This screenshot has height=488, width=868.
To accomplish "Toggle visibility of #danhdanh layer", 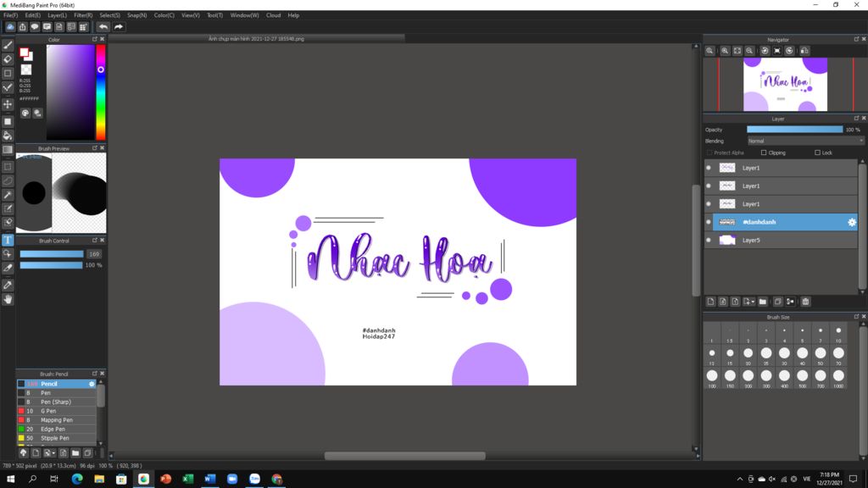I will tap(709, 222).
